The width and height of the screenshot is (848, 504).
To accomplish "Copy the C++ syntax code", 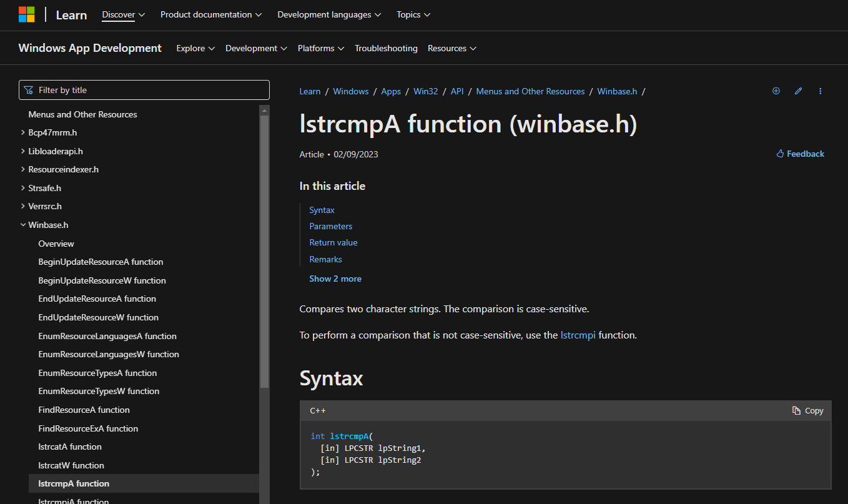I will pyautogui.click(x=807, y=410).
